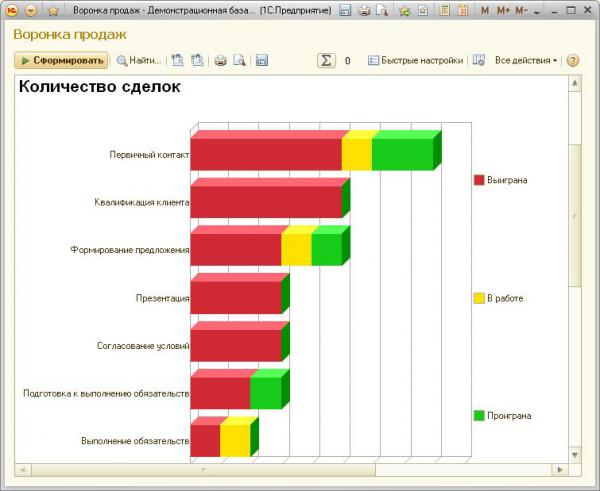Image resolution: width=600 pixels, height=491 pixels.
Task: Click the Сформировать button
Action: tap(61, 60)
